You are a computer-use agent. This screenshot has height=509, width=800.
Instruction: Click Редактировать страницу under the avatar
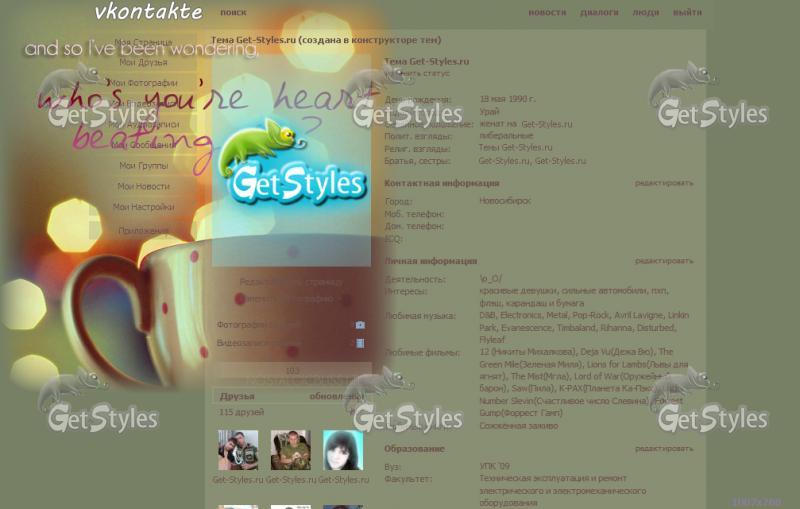coord(291,282)
